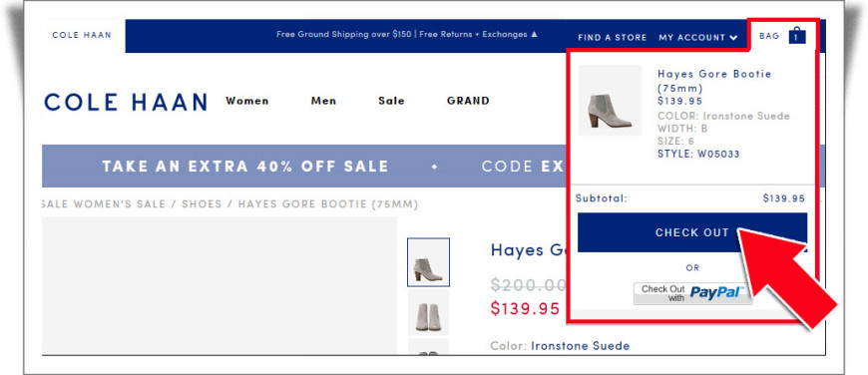Select the first side-view bootie thumbnail
Image resolution: width=868 pixels, height=375 pixels.
click(428, 262)
